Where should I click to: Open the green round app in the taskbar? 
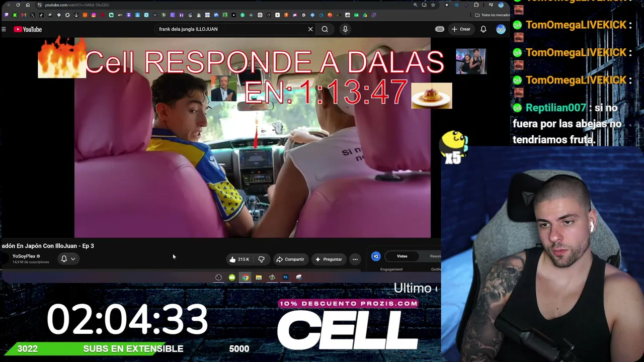click(232, 278)
